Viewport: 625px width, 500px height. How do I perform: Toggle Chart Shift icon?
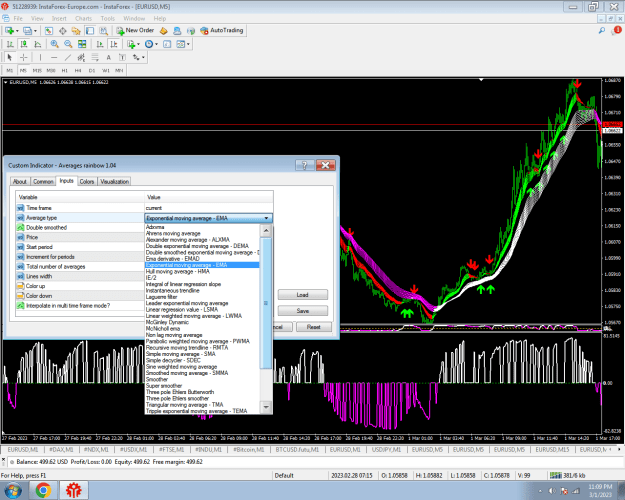pyautogui.click(x=114, y=44)
